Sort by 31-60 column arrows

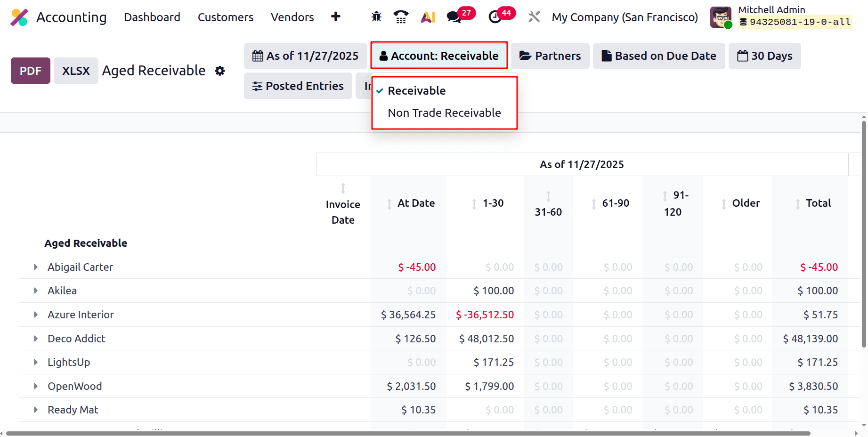tap(548, 196)
